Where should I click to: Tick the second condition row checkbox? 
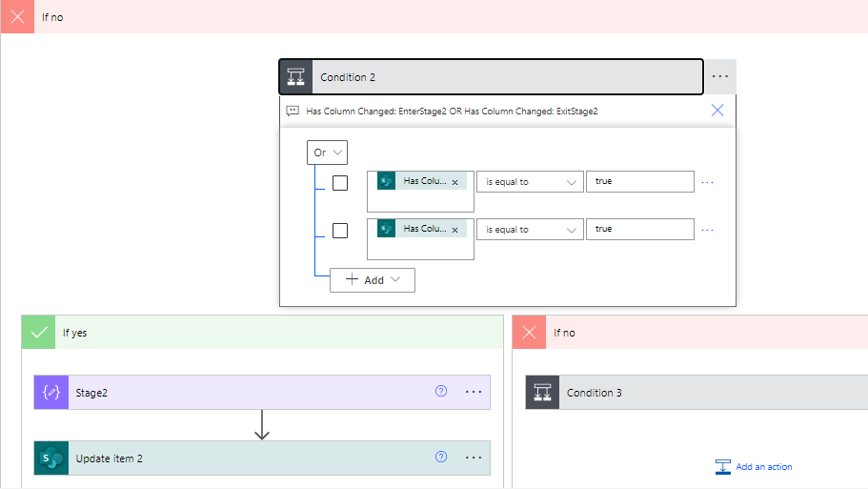[340, 231]
